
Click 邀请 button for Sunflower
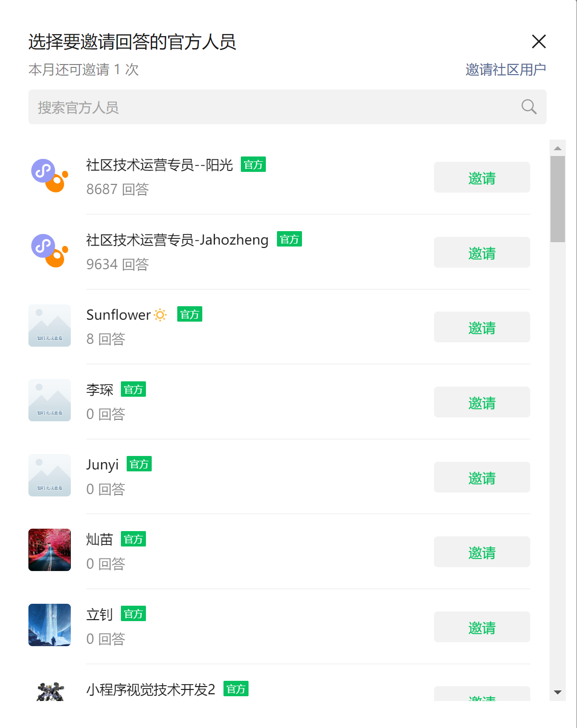pyautogui.click(x=482, y=327)
